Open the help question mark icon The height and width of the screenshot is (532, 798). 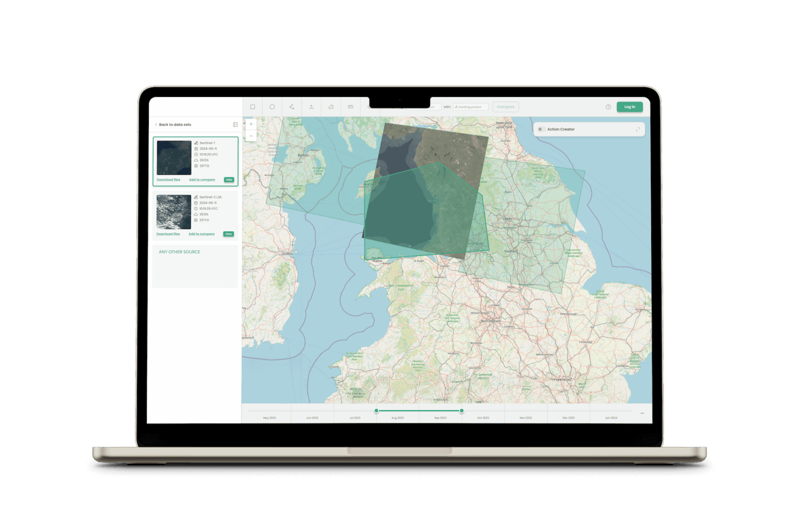[x=608, y=107]
